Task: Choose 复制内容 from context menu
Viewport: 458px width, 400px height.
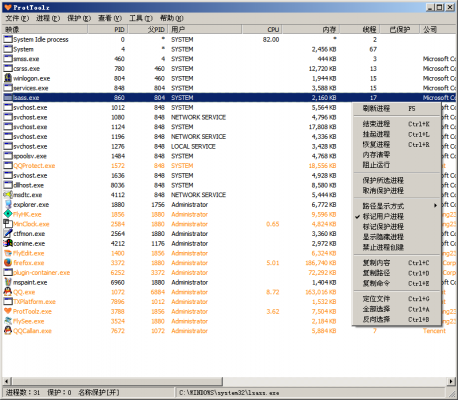Action: tap(396, 263)
